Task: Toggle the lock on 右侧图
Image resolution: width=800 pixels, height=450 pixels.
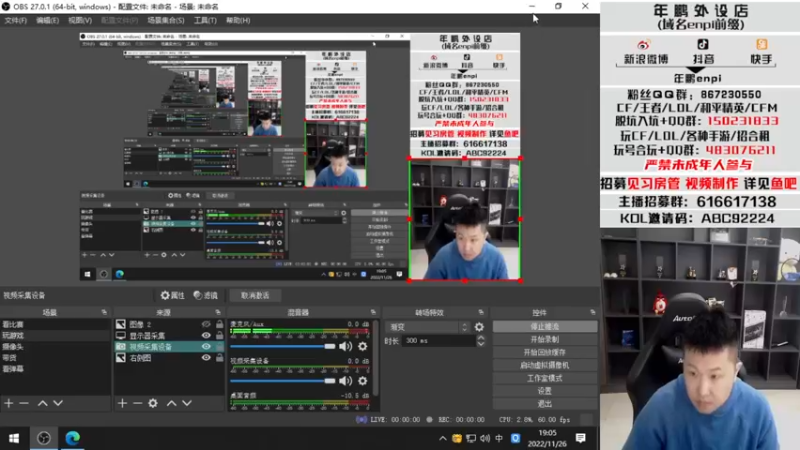Action: 219,358
